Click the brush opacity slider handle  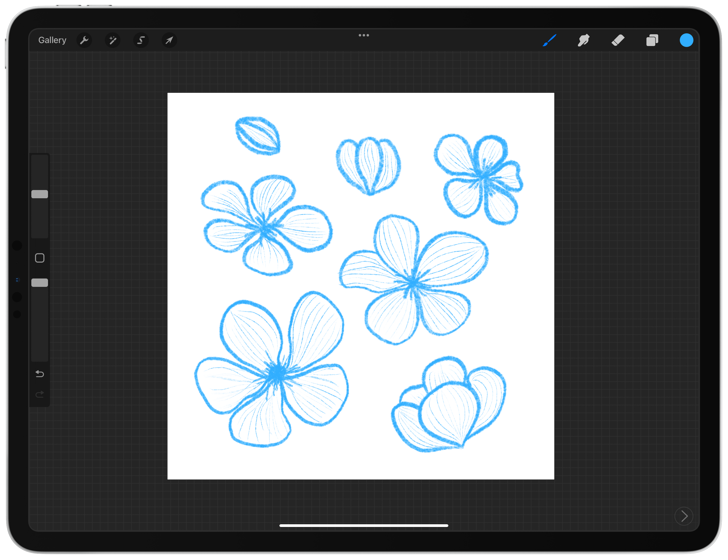pyautogui.click(x=40, y=283)
